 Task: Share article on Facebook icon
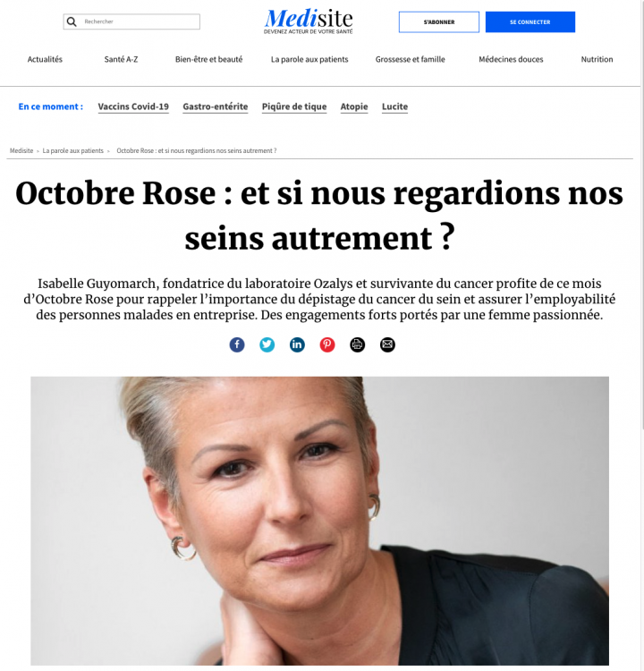coord(237,344)
